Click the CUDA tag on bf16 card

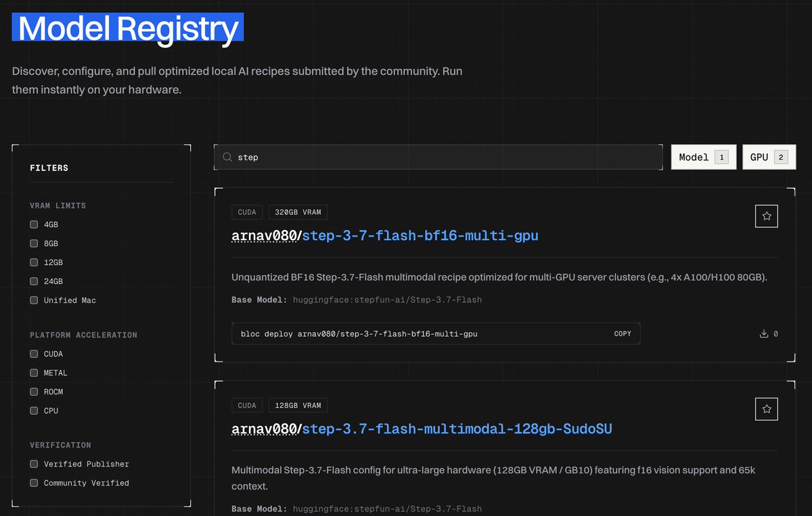coord(247,212)
